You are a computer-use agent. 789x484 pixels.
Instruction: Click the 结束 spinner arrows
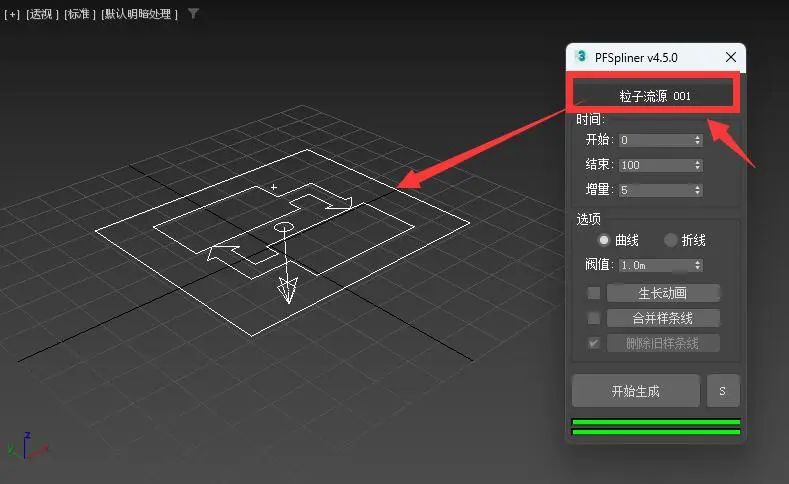pos(697,165)
